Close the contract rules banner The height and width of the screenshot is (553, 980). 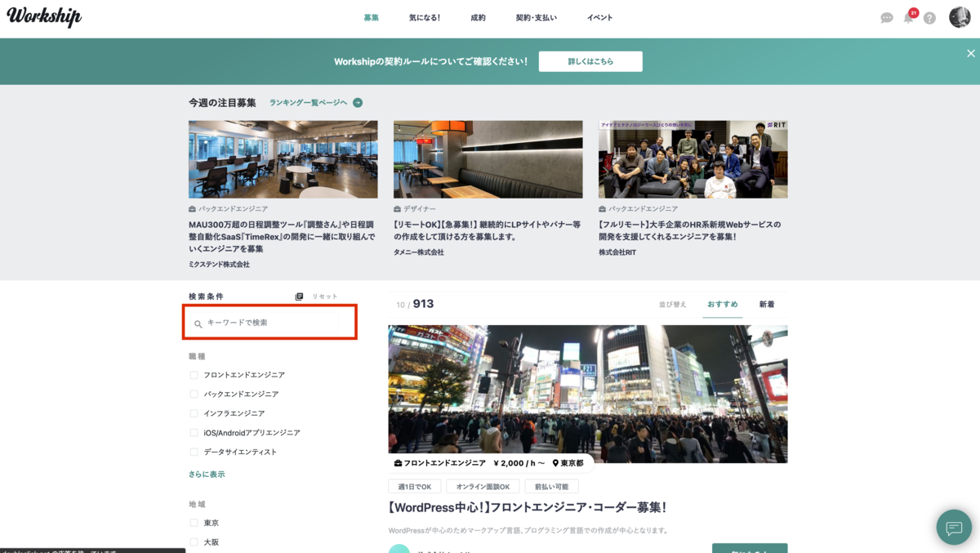pos(971,53)
